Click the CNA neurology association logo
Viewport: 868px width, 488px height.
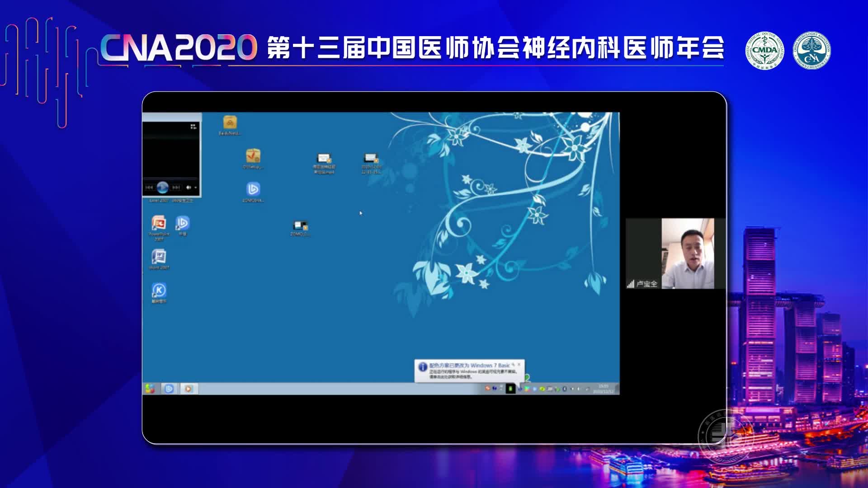[812, 51]
